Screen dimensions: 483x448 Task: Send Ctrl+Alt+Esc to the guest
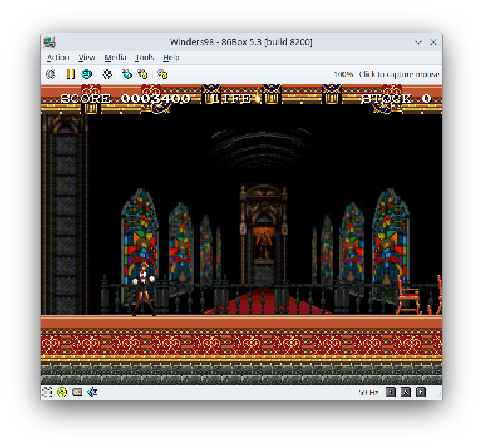[142, 74]
